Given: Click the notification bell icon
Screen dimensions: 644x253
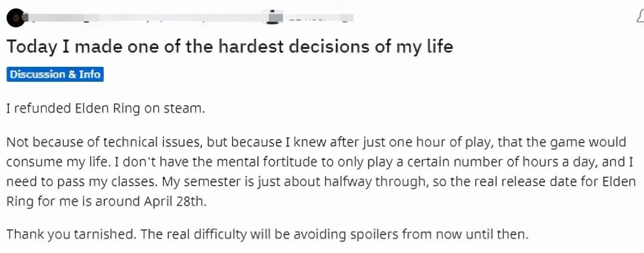Looking at the screenshot, I should [x=639, y=16].
